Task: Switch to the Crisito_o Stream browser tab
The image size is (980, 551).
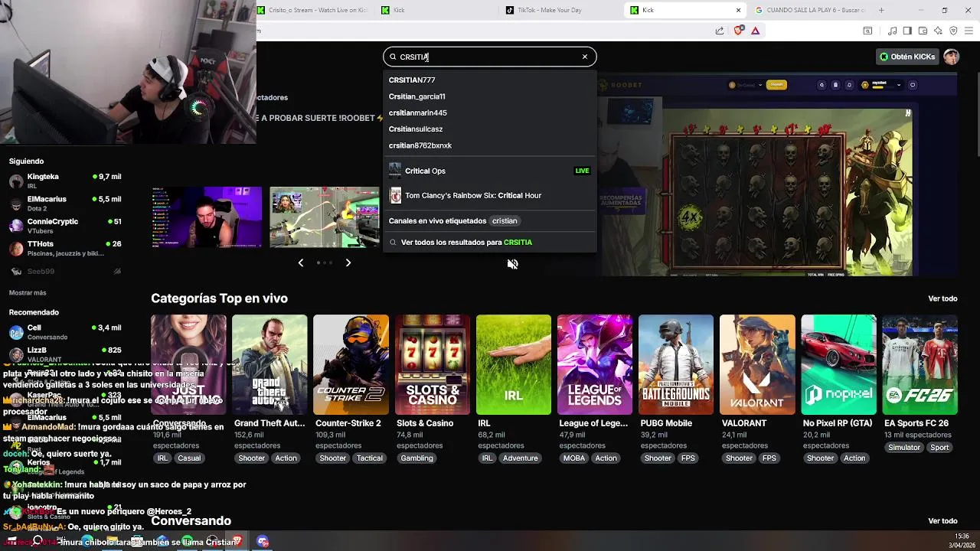Action: coord(312,10)
